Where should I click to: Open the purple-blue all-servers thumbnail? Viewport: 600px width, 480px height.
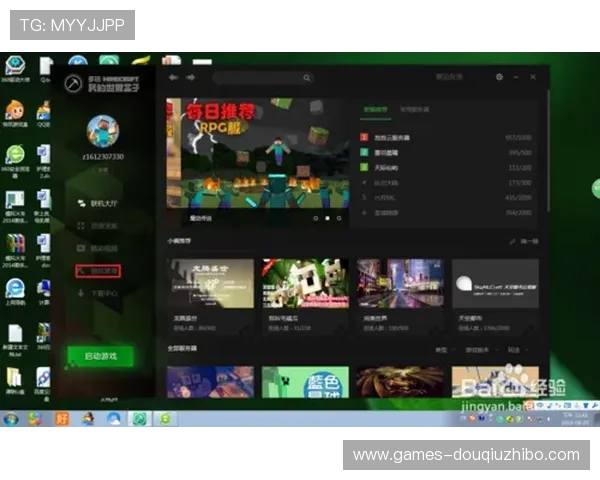[210, 382]
